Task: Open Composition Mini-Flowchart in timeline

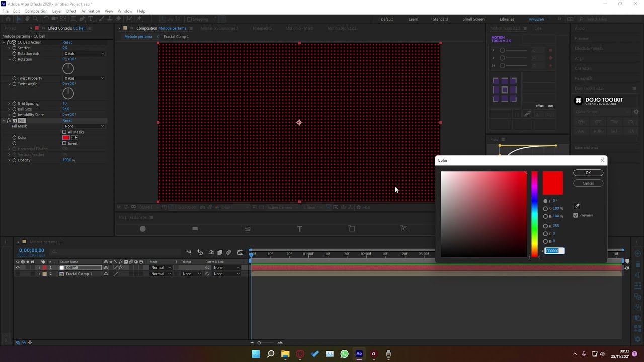Action: click(189, 252)
